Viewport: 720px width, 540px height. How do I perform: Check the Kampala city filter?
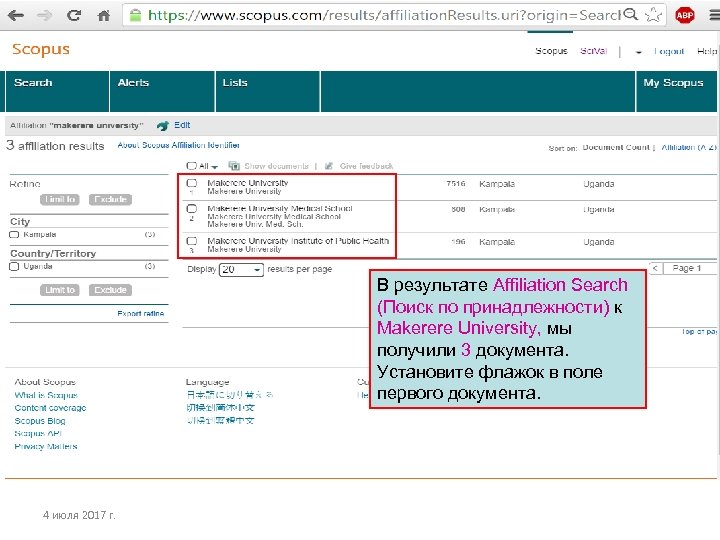(14, 235)
